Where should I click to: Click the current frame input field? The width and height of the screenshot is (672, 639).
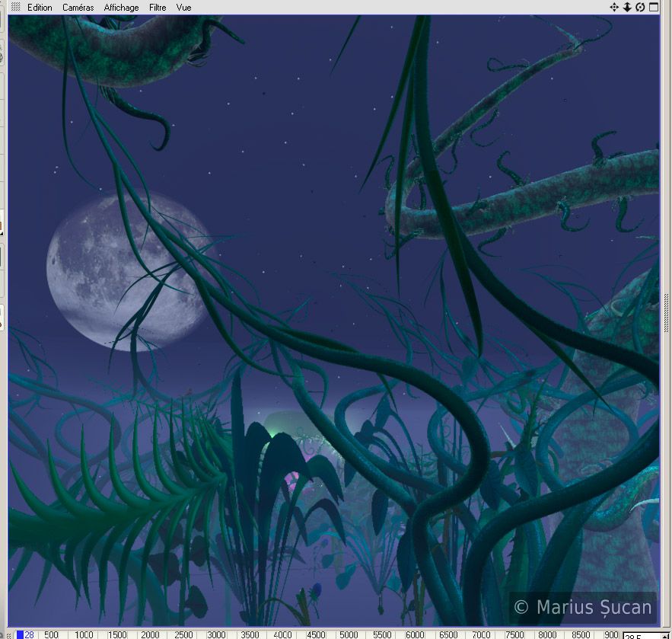(645, 635)
